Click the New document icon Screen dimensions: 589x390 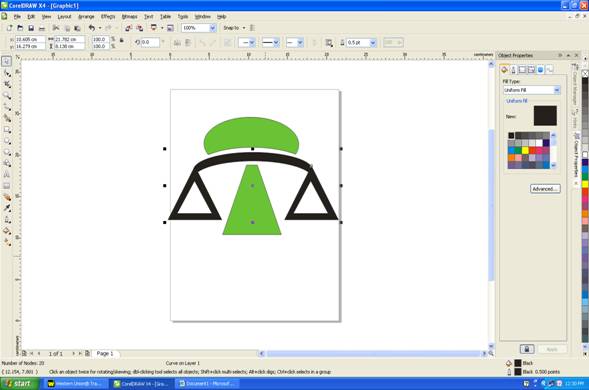pos(9,28)
